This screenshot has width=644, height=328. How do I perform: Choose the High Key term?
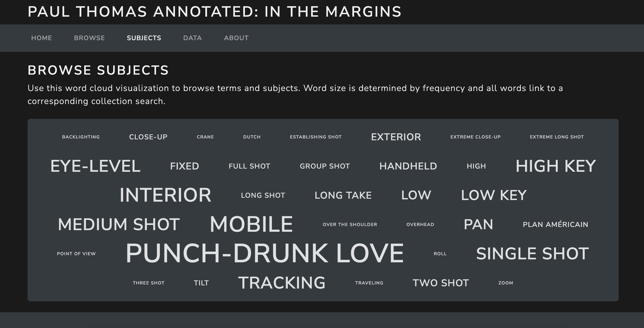coord(556,166)
